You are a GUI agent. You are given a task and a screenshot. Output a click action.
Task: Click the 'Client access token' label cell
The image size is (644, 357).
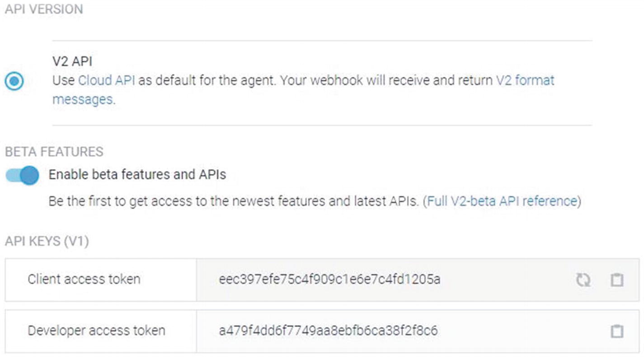pos(101,280)
